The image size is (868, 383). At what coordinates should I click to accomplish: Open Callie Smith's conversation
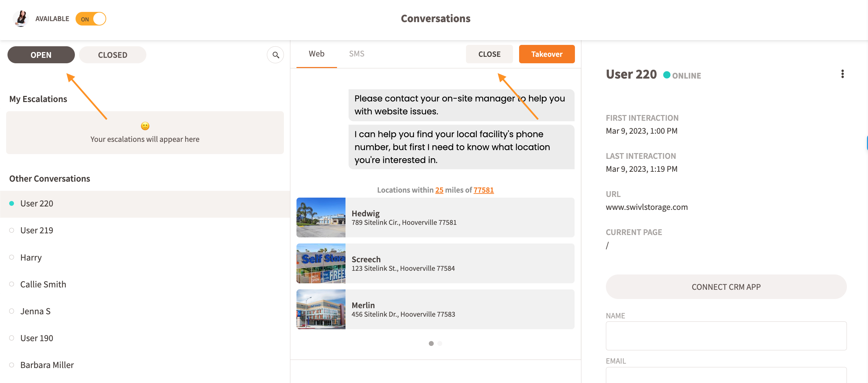(43, 284)
